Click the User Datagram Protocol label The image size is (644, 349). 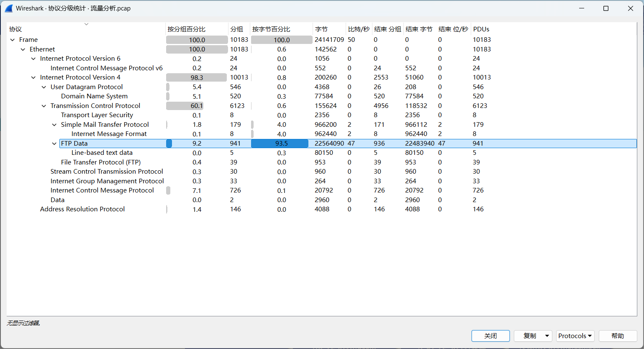(x=87, y=87)
